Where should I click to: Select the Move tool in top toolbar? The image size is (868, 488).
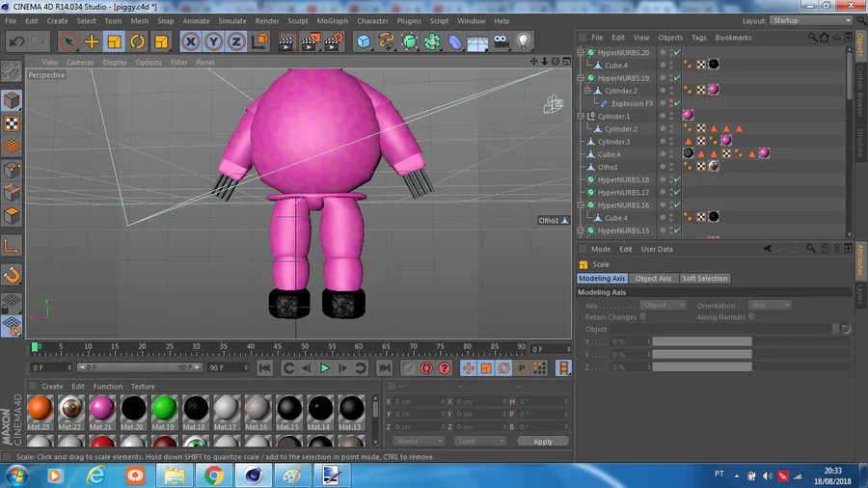(92, 41)
